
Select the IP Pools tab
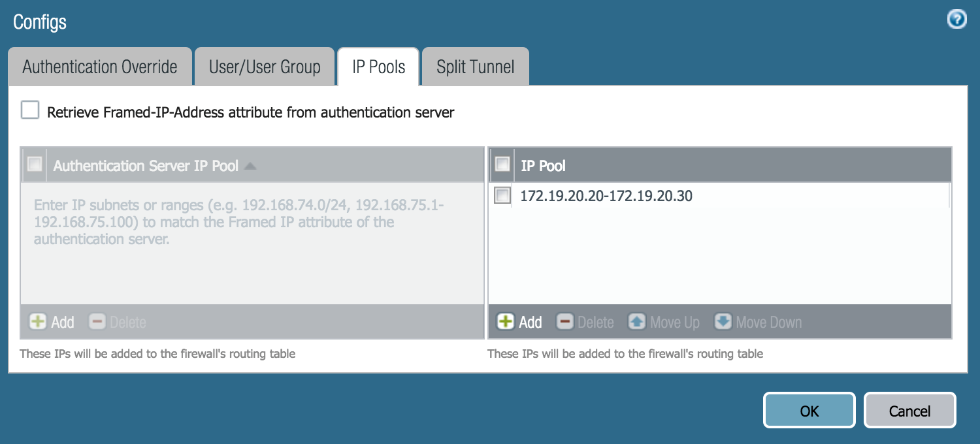coord(378,67)
